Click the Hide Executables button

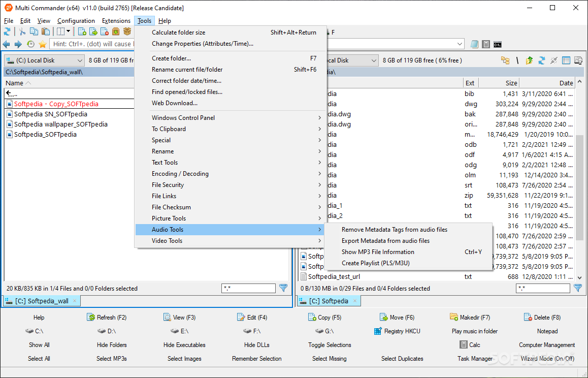pos(184,344)
